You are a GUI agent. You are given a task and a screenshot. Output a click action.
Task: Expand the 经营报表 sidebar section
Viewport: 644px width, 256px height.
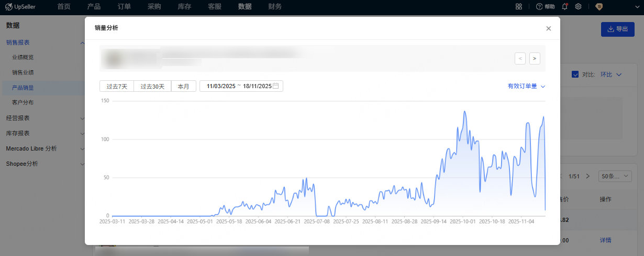pyautogui.click(x=43, y=118)
